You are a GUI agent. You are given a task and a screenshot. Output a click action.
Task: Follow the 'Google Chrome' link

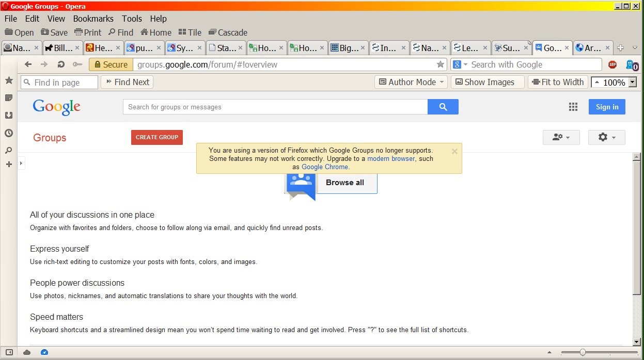[x=325, y=167]
